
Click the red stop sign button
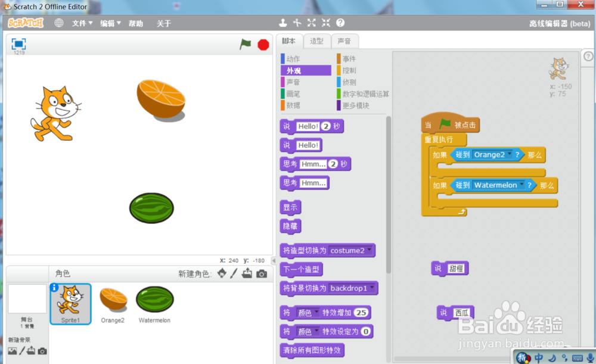pyautogui.click(x=263, y=45)
